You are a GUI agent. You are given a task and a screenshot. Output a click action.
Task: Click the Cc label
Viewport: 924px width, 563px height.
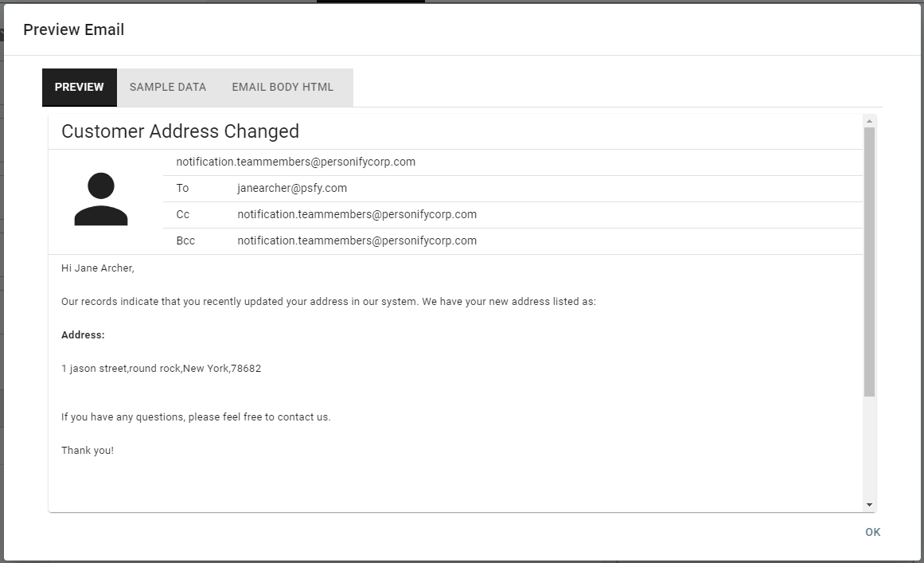183,214
